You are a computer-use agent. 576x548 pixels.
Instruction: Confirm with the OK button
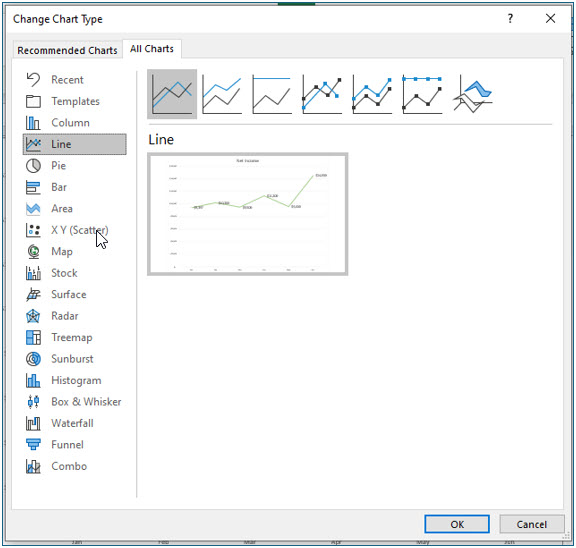pos(457,524)
